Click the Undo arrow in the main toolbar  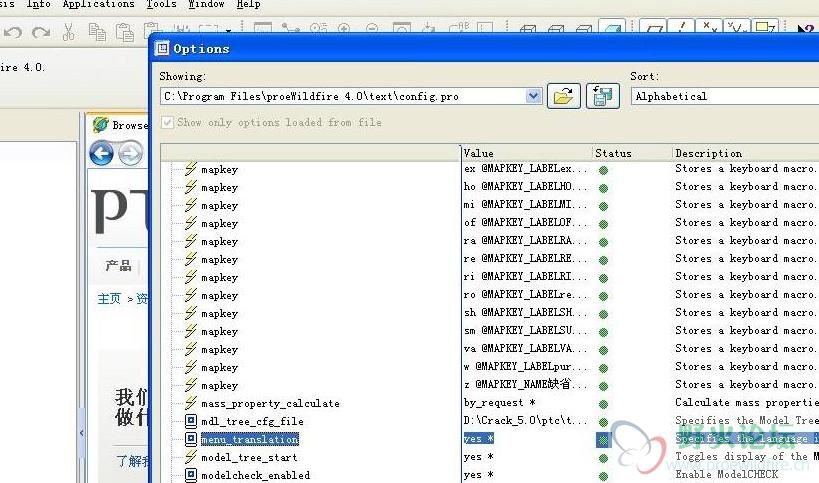click(13, 32)
